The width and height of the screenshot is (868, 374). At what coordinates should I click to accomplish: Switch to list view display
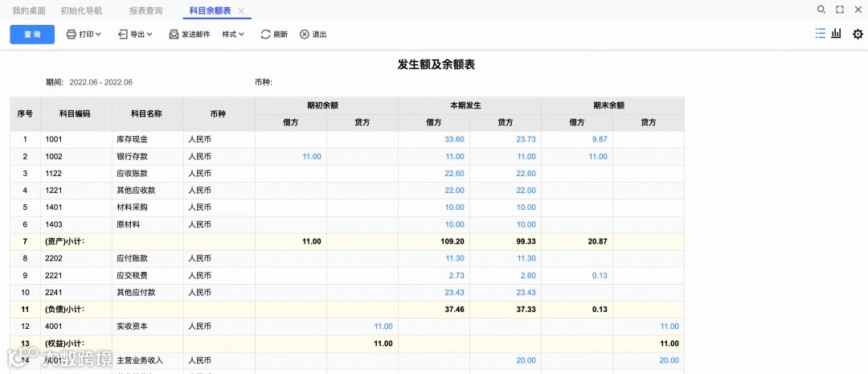click(x=820, y=34)
